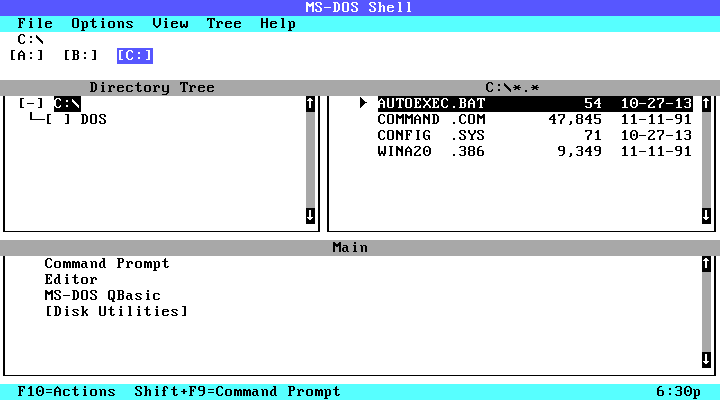Launch Command Prompt from Main
Screen dimensions: 720x400
point(107,264)
